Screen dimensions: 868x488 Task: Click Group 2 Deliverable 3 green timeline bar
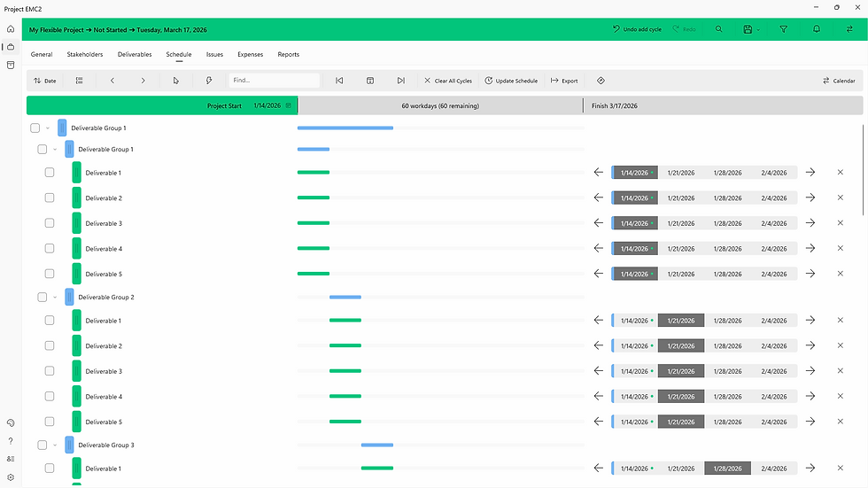[345, 371]
